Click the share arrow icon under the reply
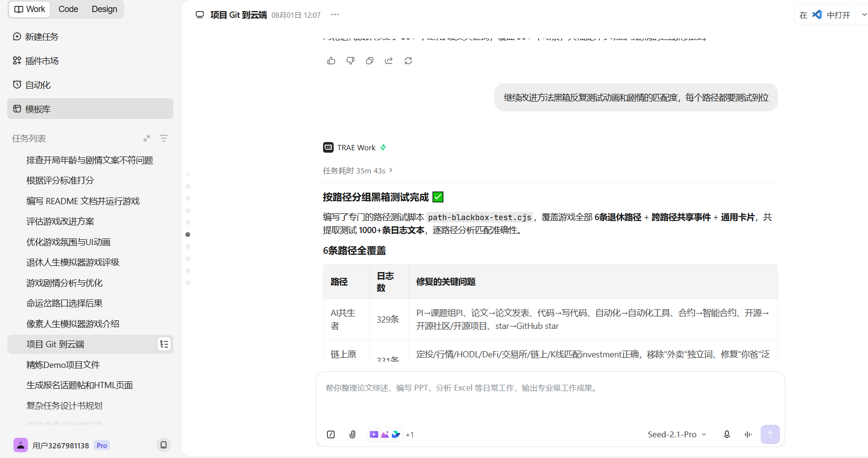This screenshot has height=458, width=868. tap(389, 61)
